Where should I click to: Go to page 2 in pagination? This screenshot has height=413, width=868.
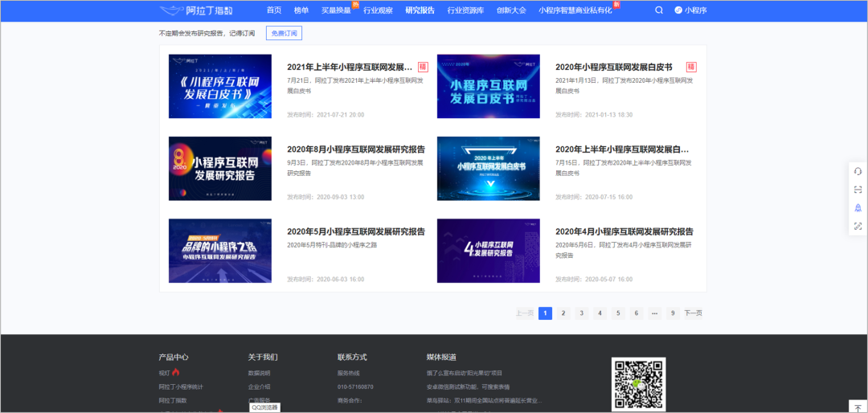pyautogui.click(x=563, y=313)
